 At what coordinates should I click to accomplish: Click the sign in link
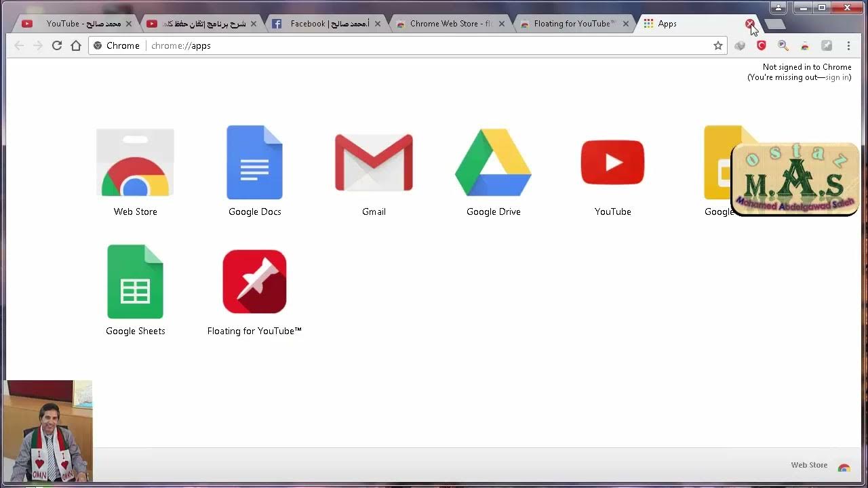click(837, 77)
